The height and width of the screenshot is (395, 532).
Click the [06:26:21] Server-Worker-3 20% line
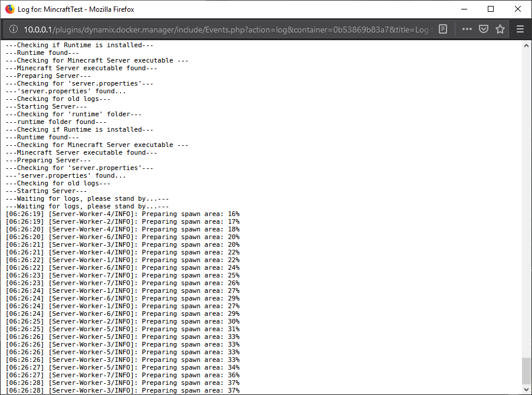click(123, 244)
